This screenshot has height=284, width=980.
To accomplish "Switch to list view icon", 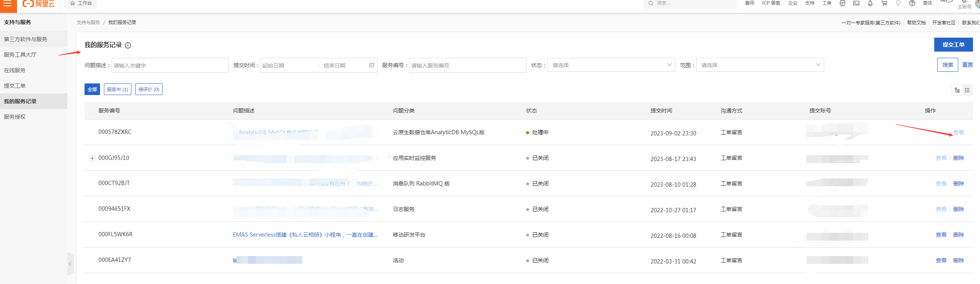I will point(968,90).
